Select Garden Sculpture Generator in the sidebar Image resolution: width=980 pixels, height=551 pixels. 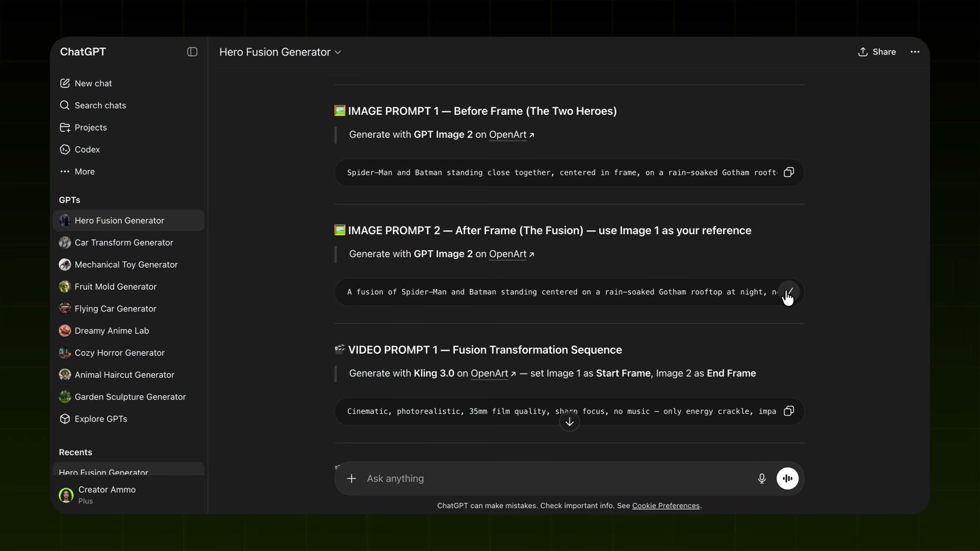point(129,397)
